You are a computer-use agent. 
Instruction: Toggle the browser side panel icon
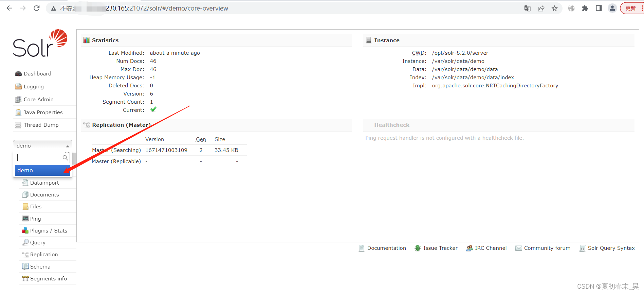[599, 8]
